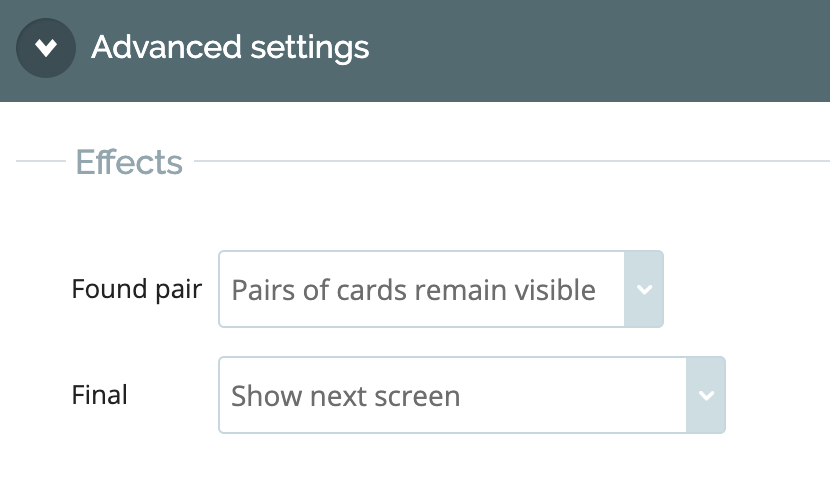Screen dimensions: 830x504
Task: Click the Effects section heading
Action: 129,161
